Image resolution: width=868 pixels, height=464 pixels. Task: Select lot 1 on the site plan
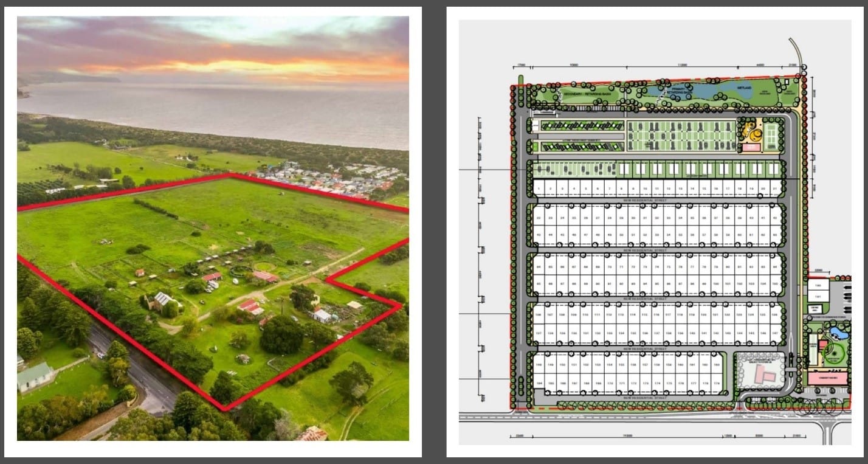click(x=539, y=189)
